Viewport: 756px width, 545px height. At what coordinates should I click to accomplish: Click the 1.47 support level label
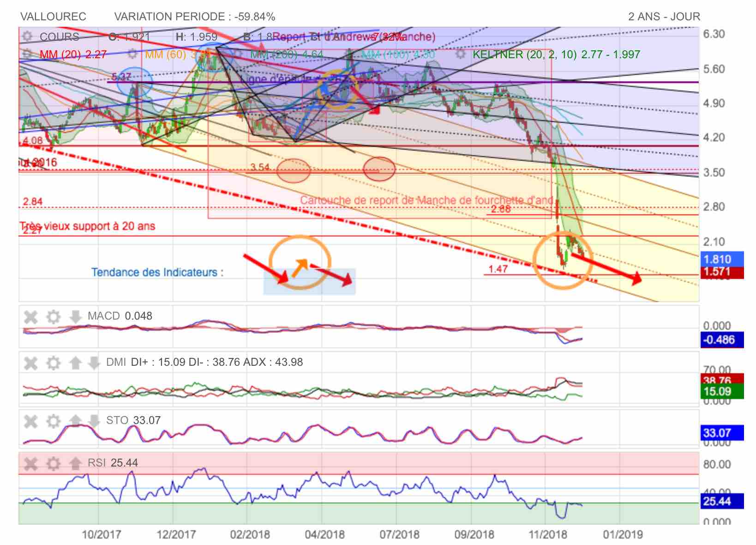pyautogui.click(x=498, y=269)
